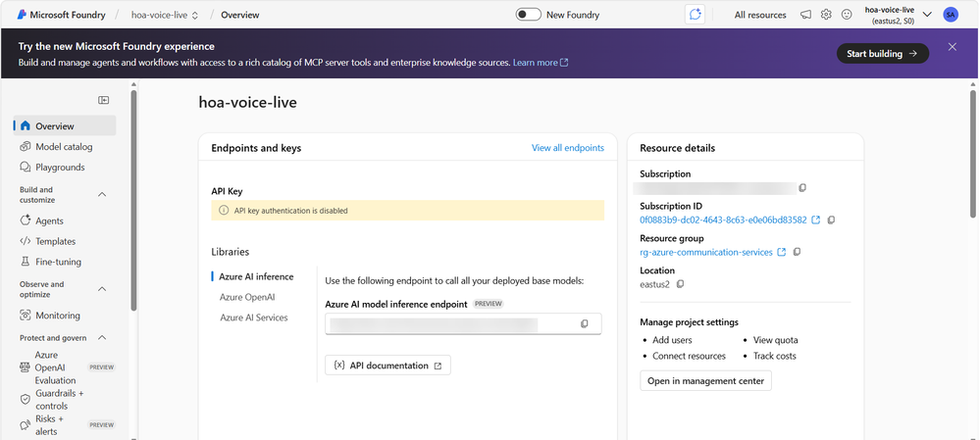
Task: Click the Evaluation scales icon
Action: 25,367
